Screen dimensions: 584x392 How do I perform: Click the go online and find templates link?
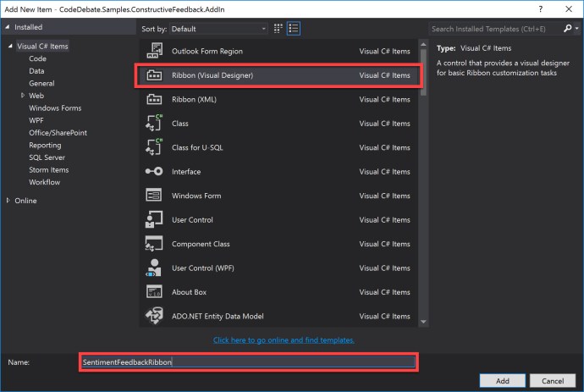click(284, 340)
